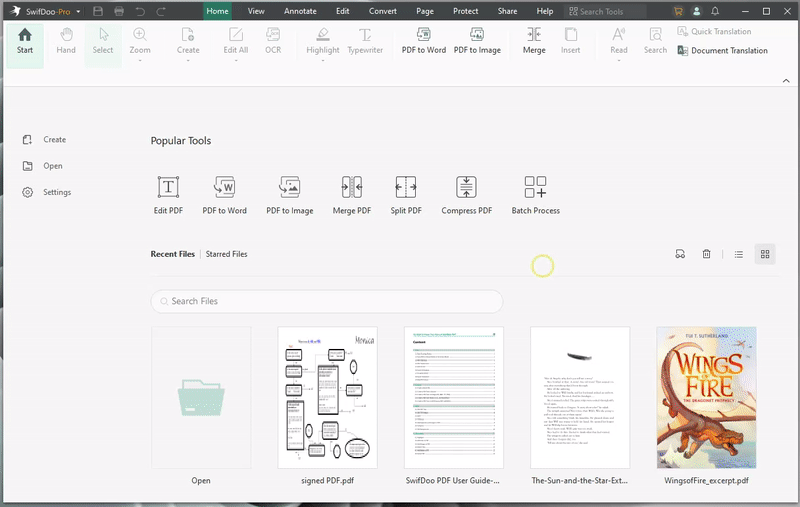This screenshot has width=800, height=507.
Task: Click Quick Translation
Action: point(714,31)
